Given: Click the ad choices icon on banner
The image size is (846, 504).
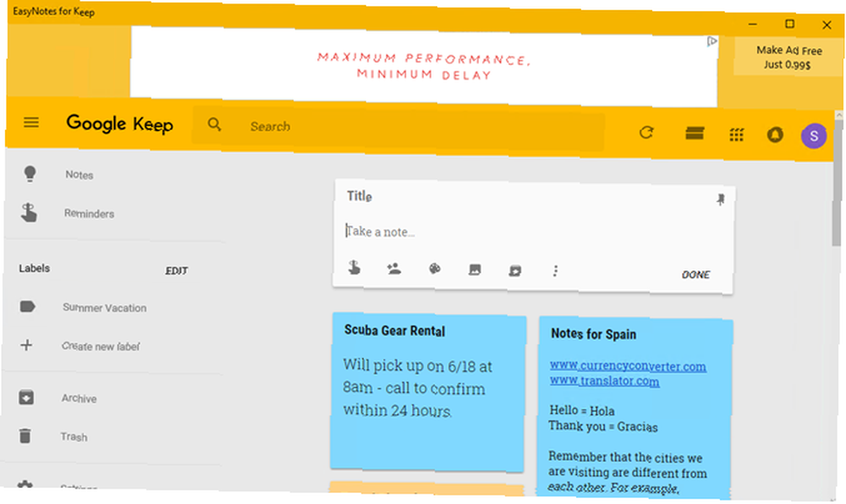Looking at the screenshot, I should coord(711,41).
